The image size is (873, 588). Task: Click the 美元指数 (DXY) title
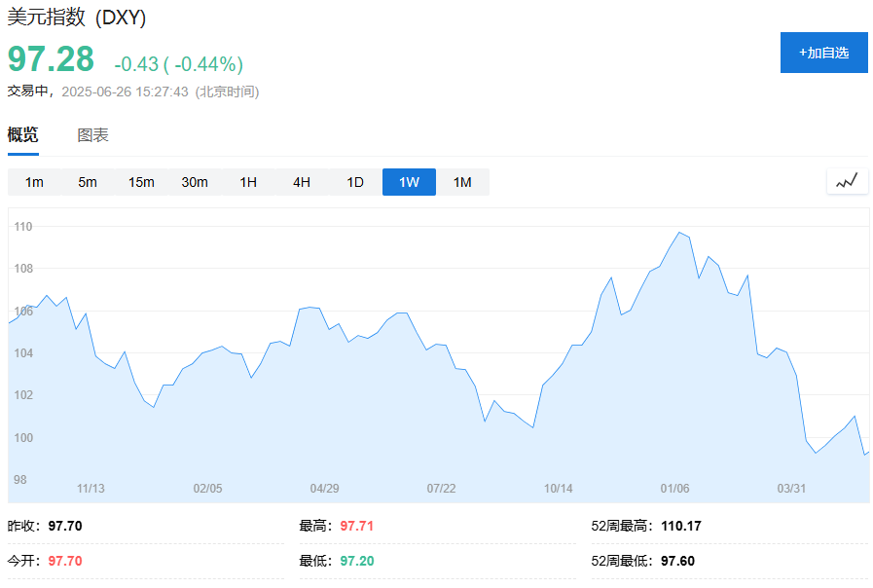point(77,18)
